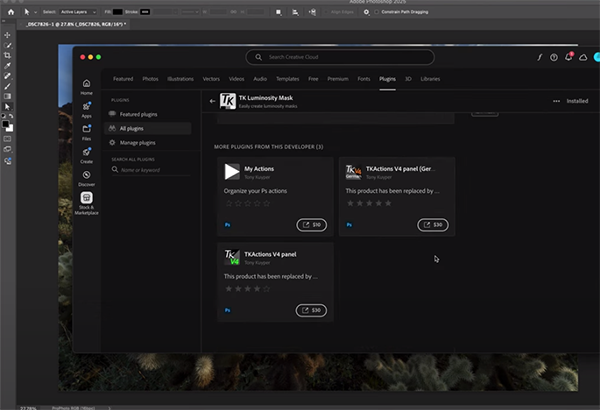Select the Gradient tool in Photoshop toolbar

[x=7, y=96]
